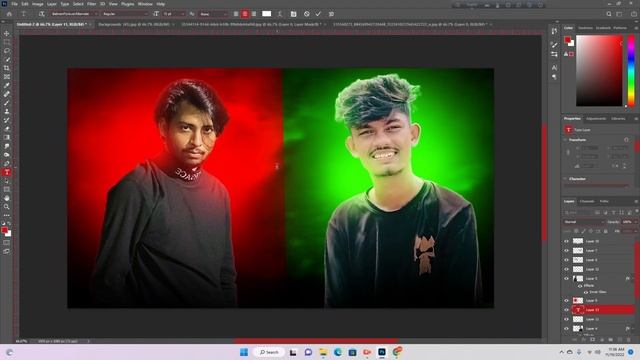Commit current text edits
This screenshot has height=360, width=640.
click(x=318, y=14)
